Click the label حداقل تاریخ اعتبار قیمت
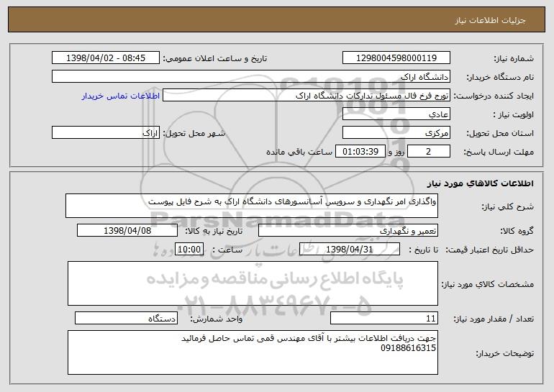This screenshot has width=554, height=392. click(x=490, y=250)
